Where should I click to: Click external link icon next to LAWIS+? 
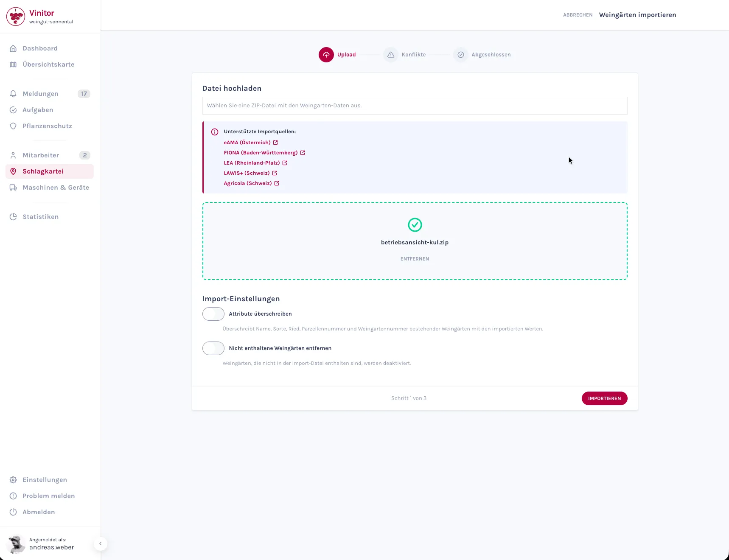coord(275,173)
